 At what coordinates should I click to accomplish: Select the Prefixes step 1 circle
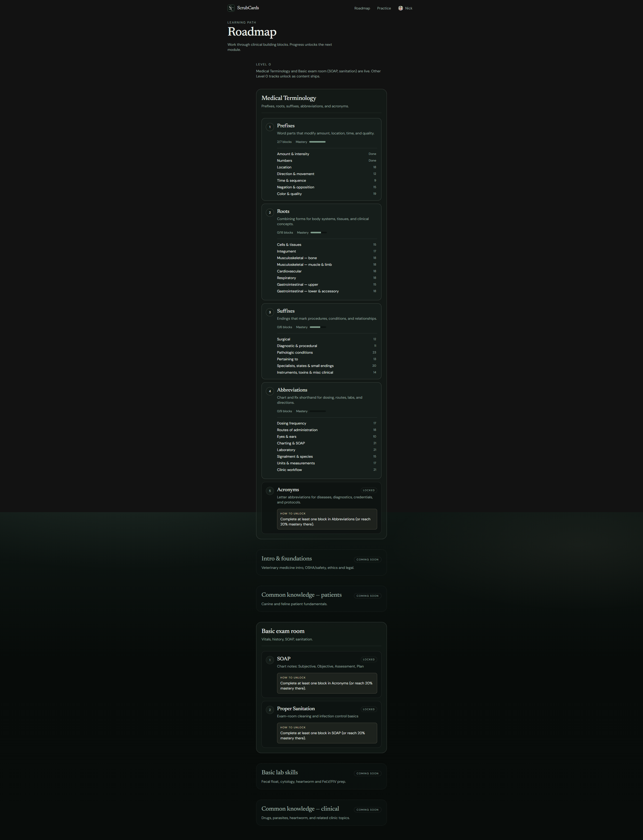click(270, 127)
